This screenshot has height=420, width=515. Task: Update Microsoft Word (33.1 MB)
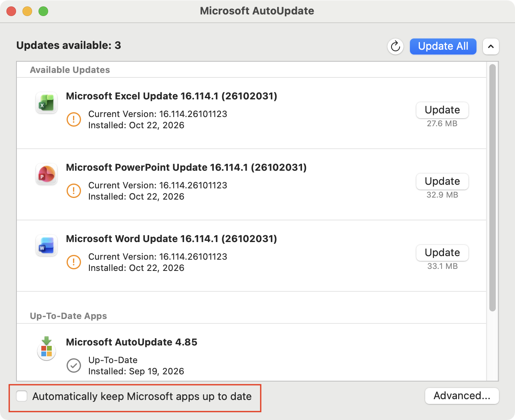pyautogui.click(x=442, y=253)
